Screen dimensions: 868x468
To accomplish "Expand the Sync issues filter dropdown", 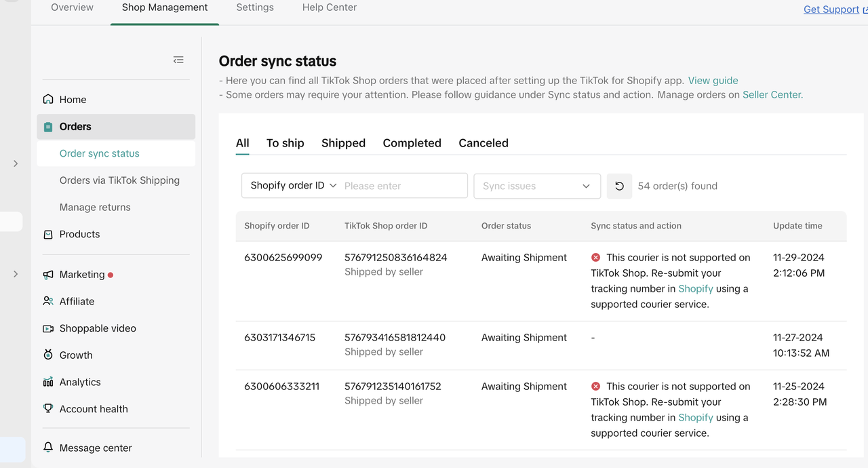I will (x=536, y=186).
